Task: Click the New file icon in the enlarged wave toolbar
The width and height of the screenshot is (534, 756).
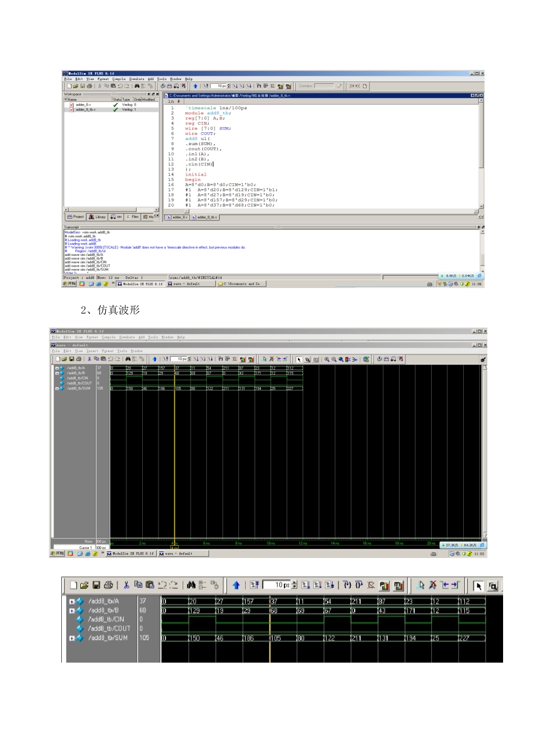Action: [74, 585]
